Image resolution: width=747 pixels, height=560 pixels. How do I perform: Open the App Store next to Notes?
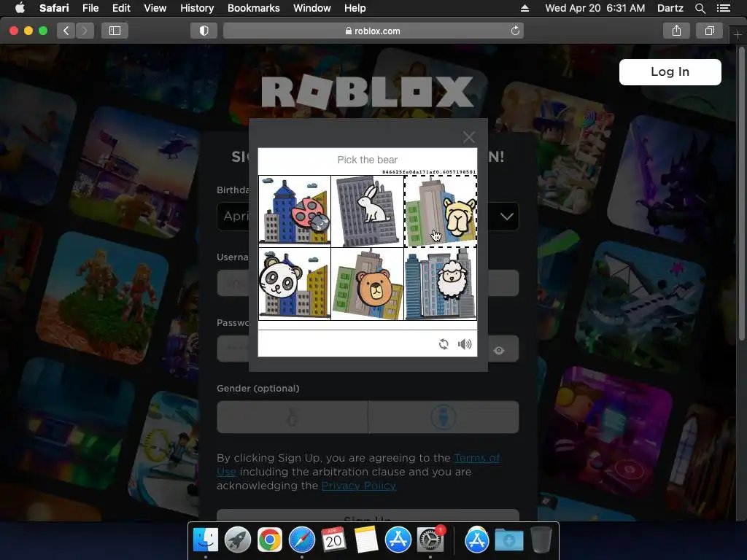tap(398, 540)
